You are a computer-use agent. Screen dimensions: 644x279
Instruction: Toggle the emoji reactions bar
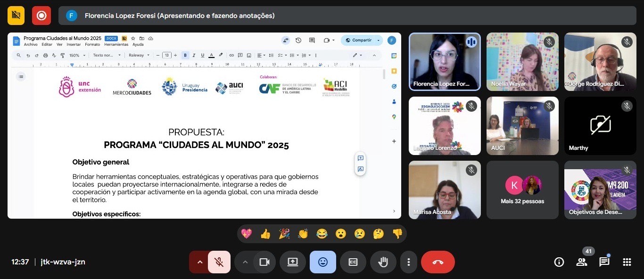tap(322, 262)
